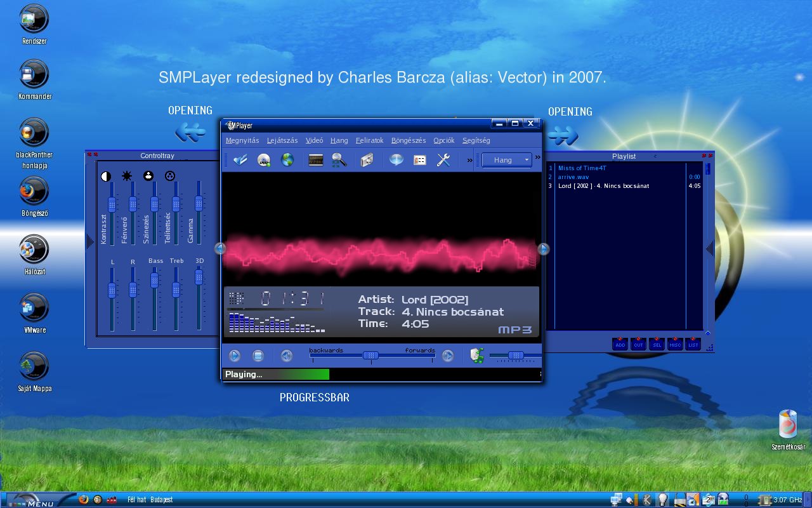Click the film strip toolbar icon
Image resolution: width=812 pixels, height=508 pixels.
[316, 160]
